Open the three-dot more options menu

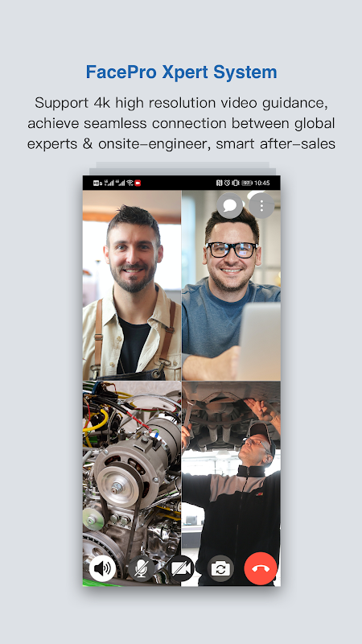tap(261, 205)
